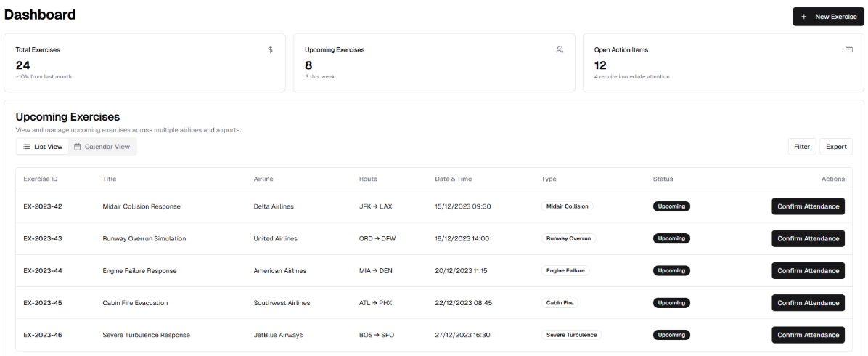Confirm attendance for Engine Failure Response
Image resolution: width=868 pixels, height=356 pixels.
(x=808, y=270)
